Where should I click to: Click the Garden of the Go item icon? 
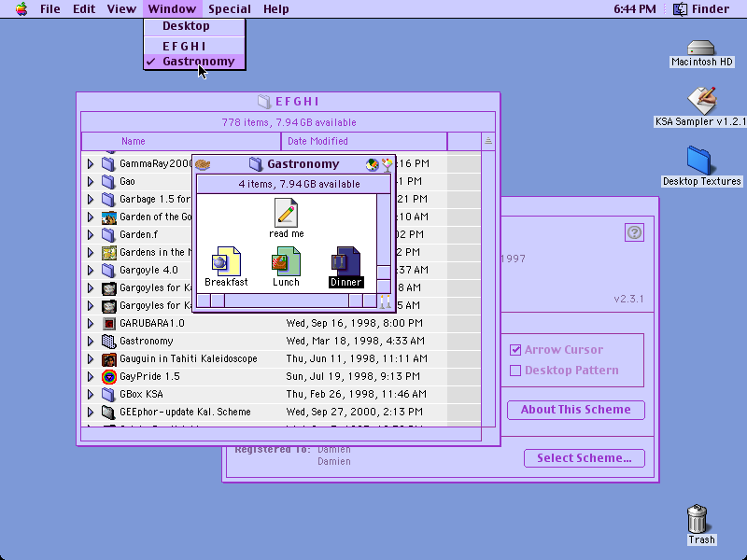109,217
